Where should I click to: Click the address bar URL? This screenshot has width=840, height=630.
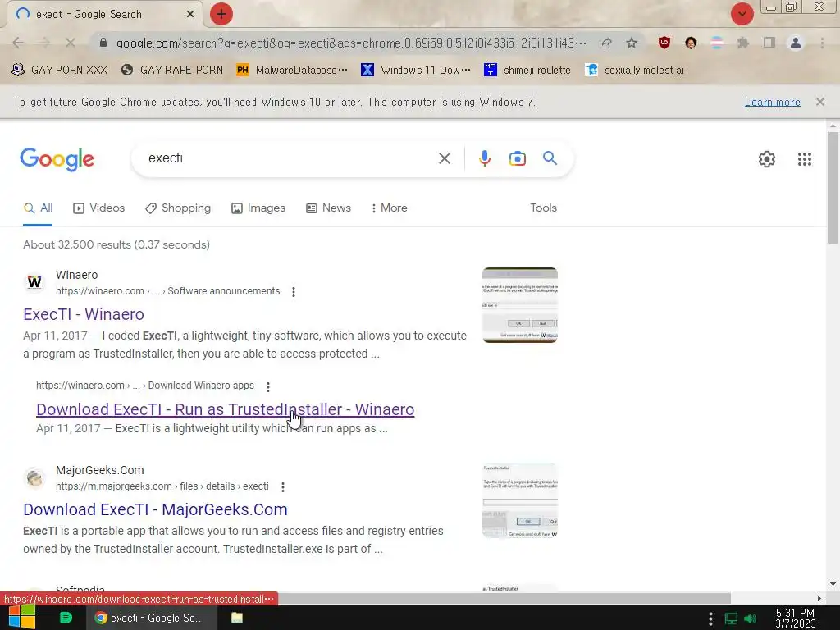point(351,43)
